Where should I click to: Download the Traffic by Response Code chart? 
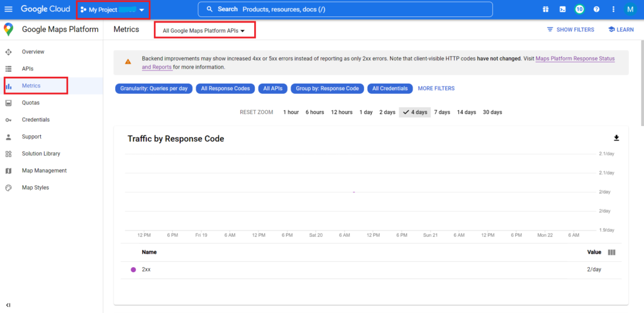616,138
